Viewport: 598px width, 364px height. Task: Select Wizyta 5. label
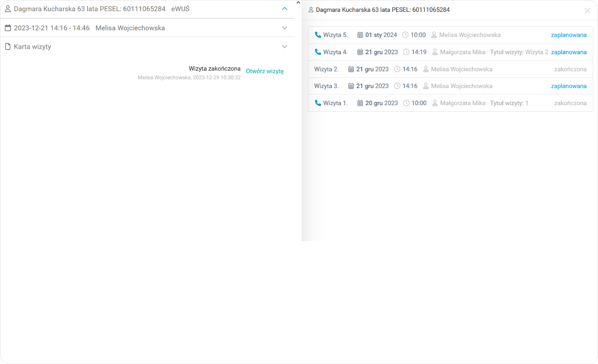click(335, 35)
